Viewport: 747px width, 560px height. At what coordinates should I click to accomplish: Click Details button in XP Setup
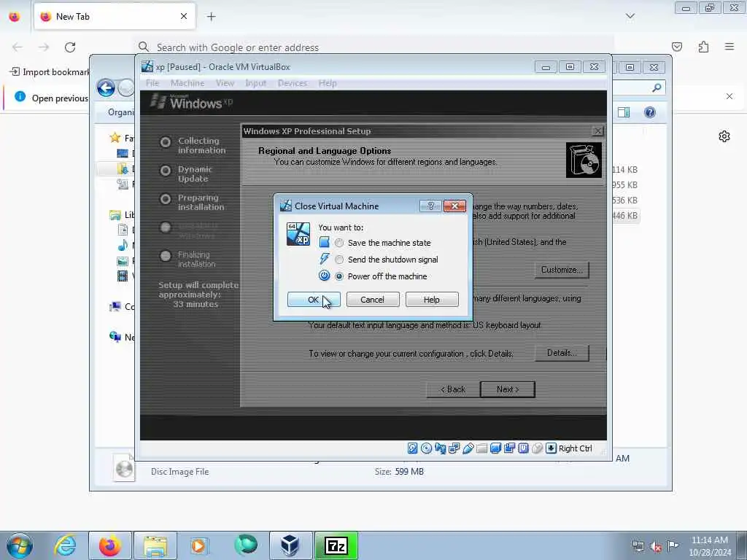pyautogui.click(x=562, y=354)
